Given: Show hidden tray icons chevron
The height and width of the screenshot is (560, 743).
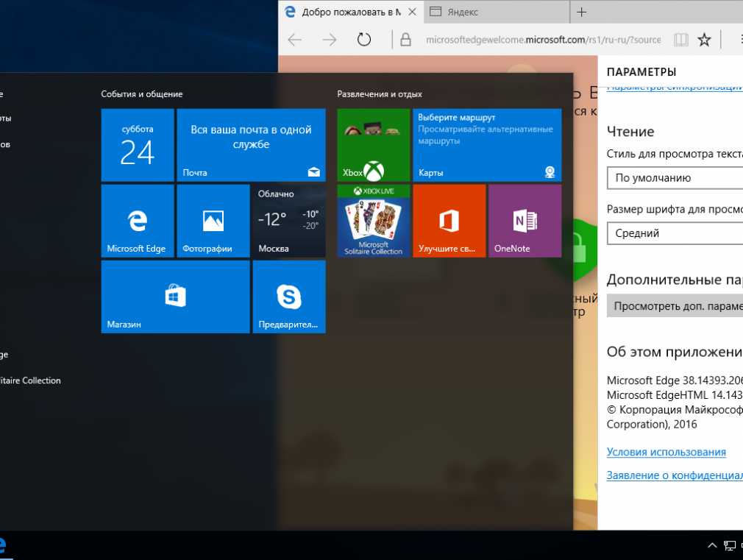Looking at the screenshot, I should tap(711, 546).
